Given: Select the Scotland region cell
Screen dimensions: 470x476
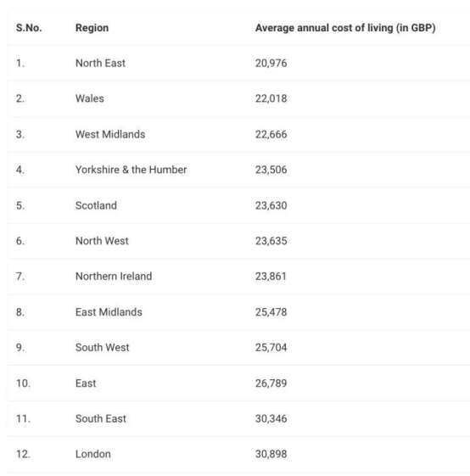Looking at the screenshot, I should [x=96, y=205].
